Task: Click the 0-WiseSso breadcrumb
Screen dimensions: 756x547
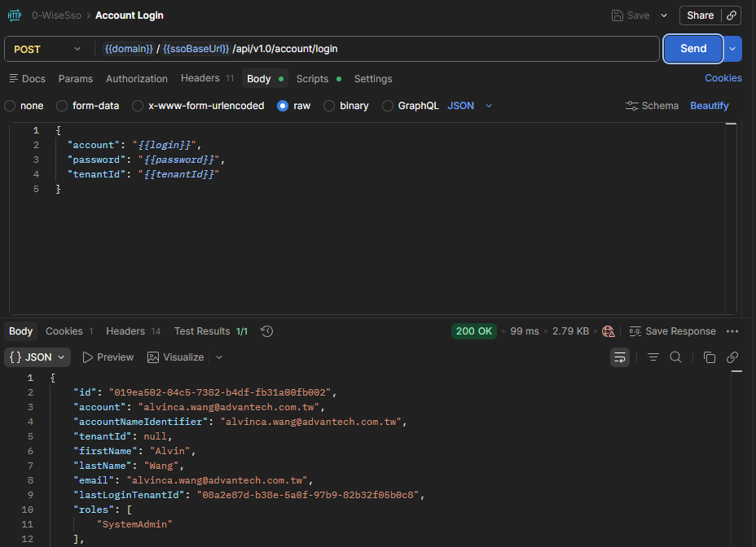Action: [56, 15]
